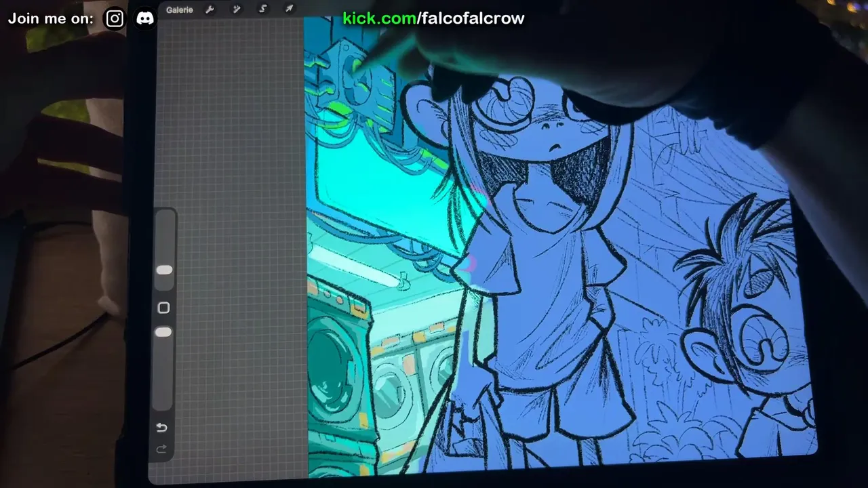Click the Discord icon in stream overlay
This screenshot has width=868, height=488.
tap(145, 18)
